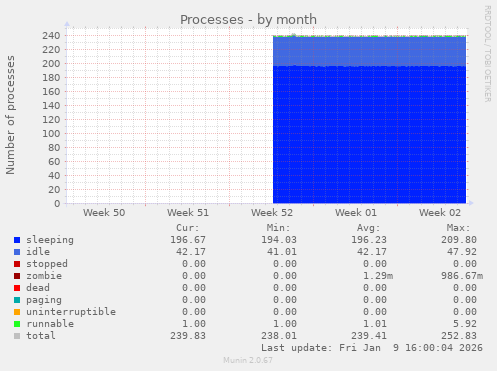Viewport: 497px width, 371px height.
Task: Click the 'total' legend label
Action: [x=41, y=336]
